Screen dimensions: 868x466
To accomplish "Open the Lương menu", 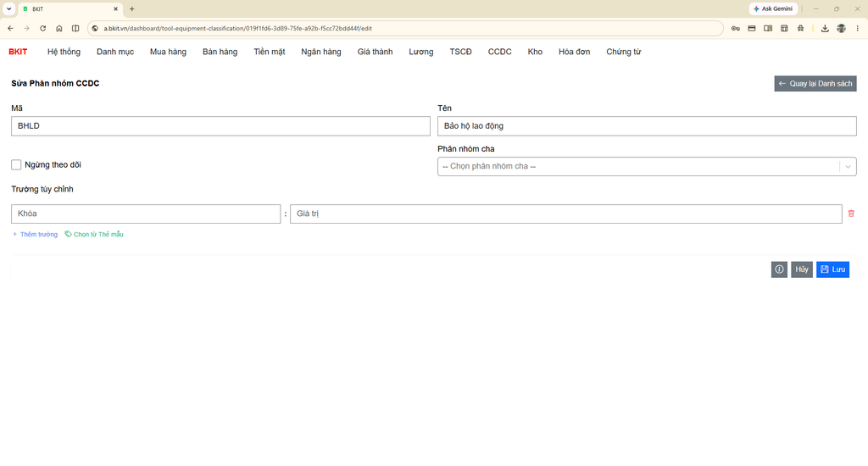I will point(421,52).
